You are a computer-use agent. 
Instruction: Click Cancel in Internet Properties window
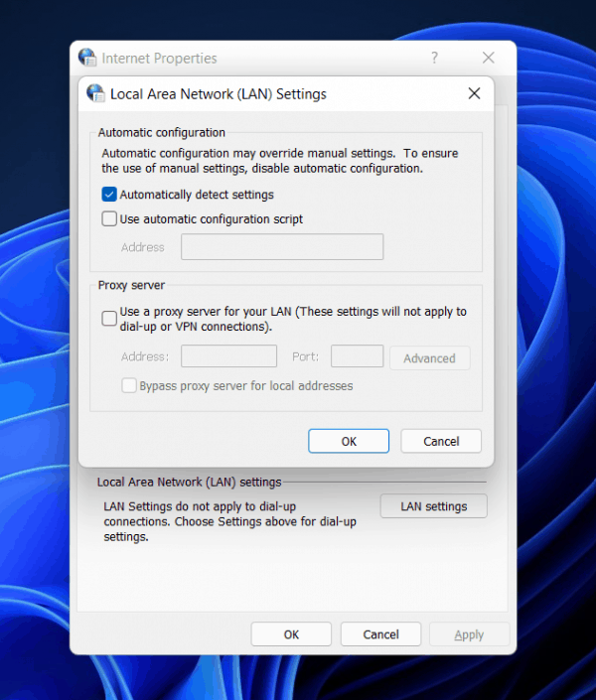pyautogui.click(x=380, y=634)
